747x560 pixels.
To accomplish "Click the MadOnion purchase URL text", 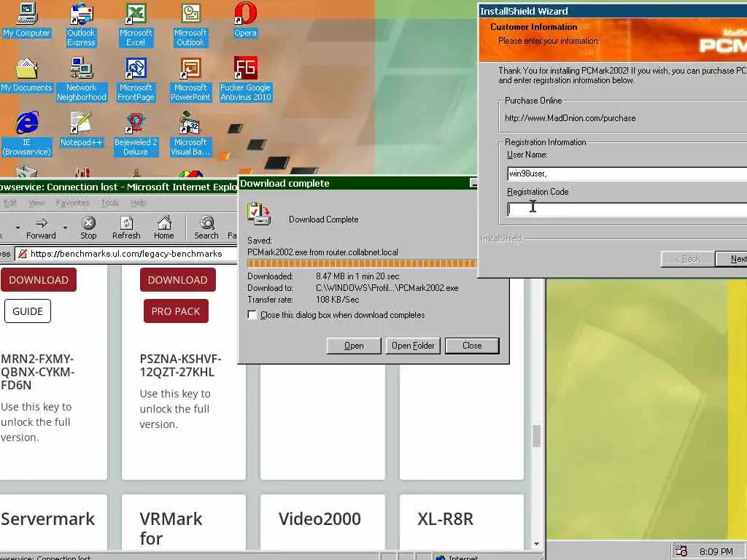I will click(x=570, y=118).
